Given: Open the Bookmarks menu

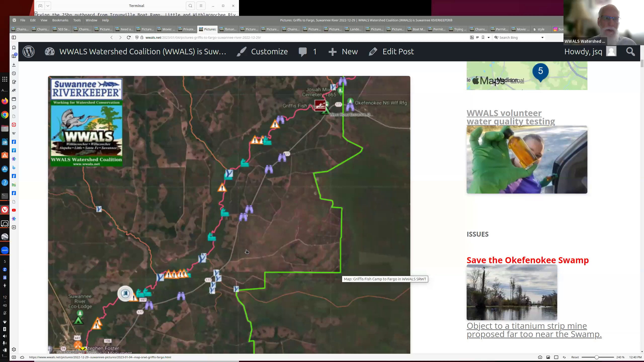Looking at the screenshot, I should (x=60, y=20).
